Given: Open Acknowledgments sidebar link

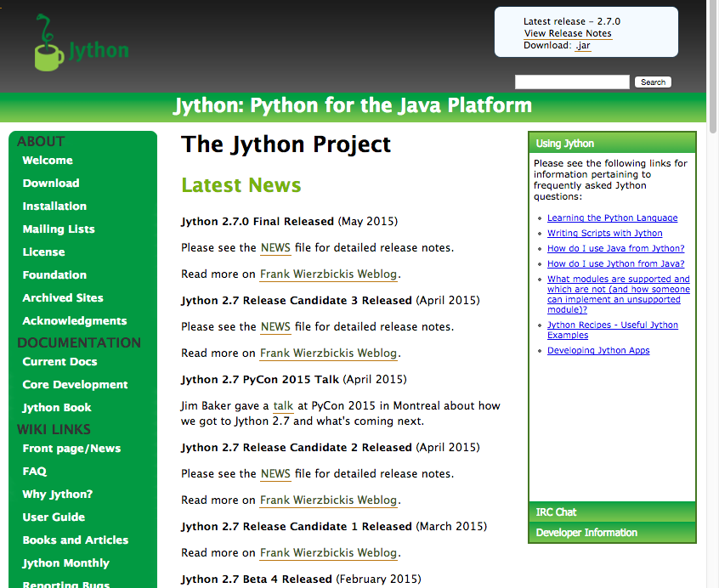Looking at the screenshot, I should click(75, 321).
